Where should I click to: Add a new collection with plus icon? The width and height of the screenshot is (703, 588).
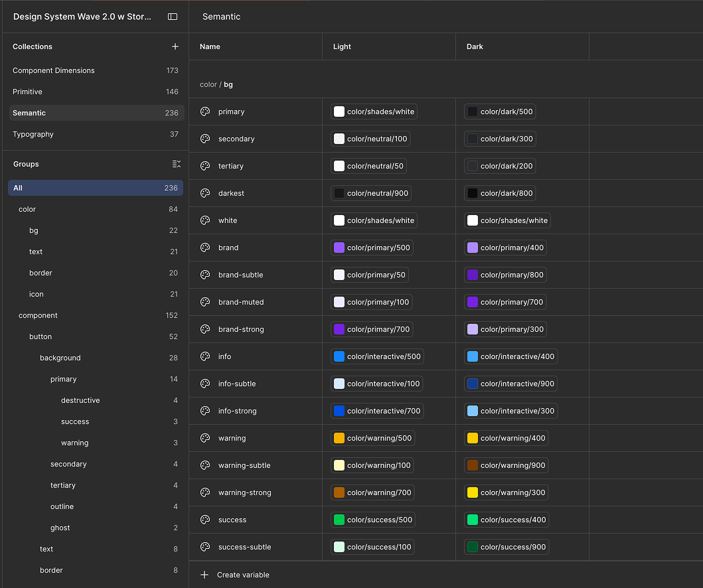175,46
